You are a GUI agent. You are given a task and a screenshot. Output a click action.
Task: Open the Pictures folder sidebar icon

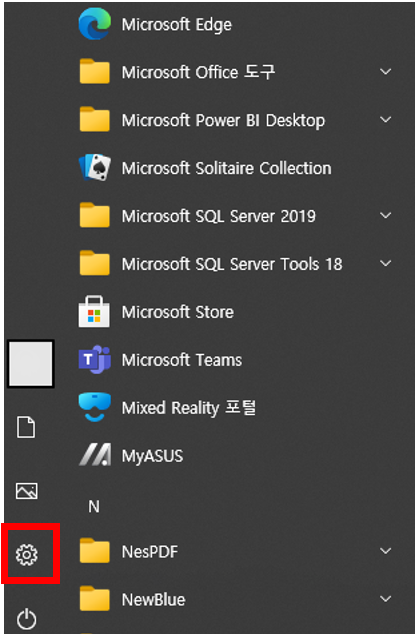[27, 491]
